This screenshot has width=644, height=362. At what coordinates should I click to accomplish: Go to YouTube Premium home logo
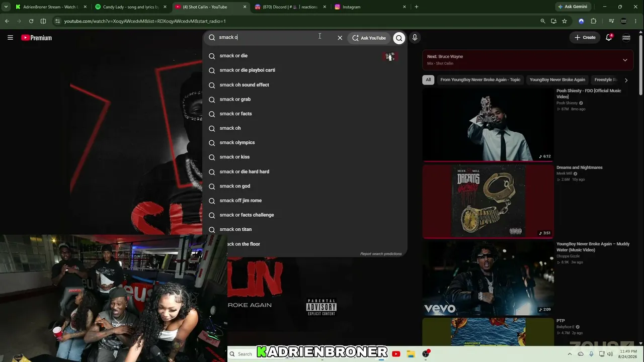point(37,38)
